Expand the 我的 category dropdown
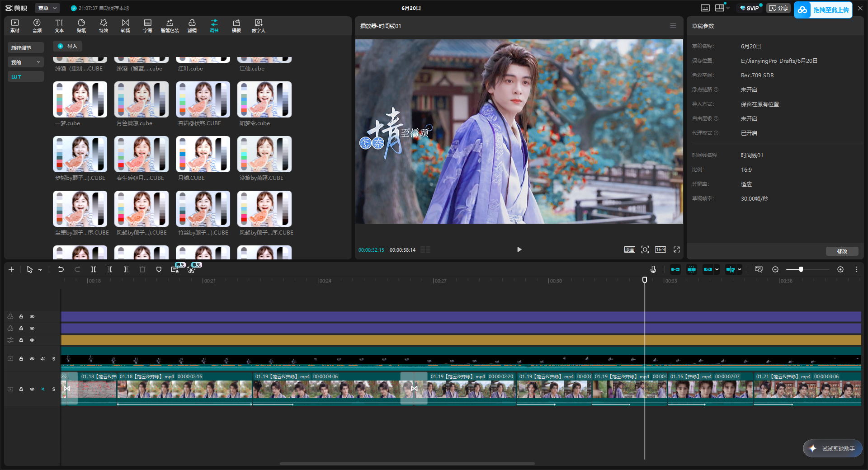This screenshot has height=470, width=868. [26, 62]
